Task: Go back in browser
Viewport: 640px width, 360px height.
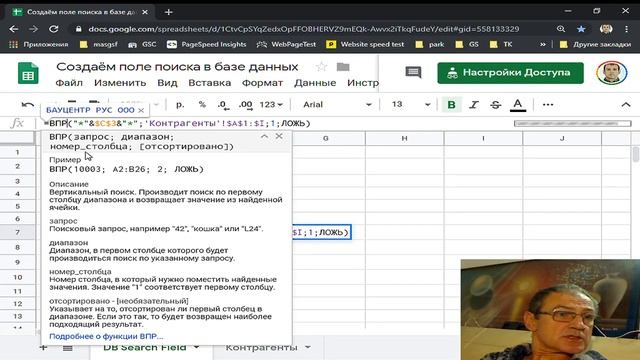Action: pos(13,29)
